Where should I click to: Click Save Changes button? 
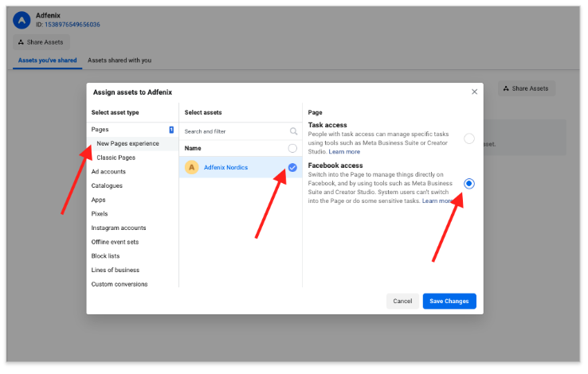(x=449, y=302)
